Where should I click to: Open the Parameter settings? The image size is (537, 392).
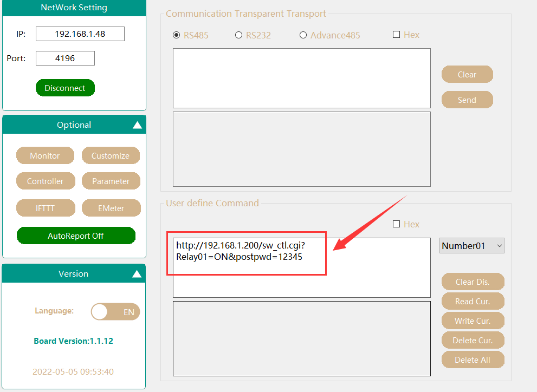point(111,181)
